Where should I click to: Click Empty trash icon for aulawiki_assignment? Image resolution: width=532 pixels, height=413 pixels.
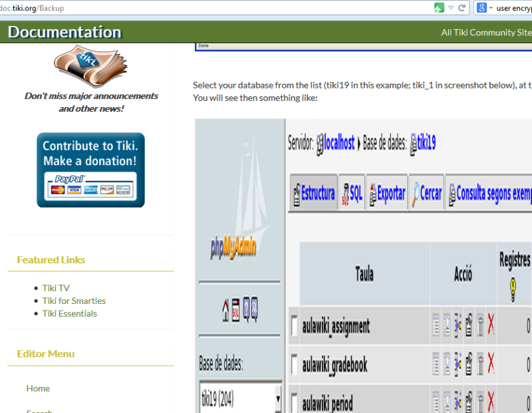479,325
